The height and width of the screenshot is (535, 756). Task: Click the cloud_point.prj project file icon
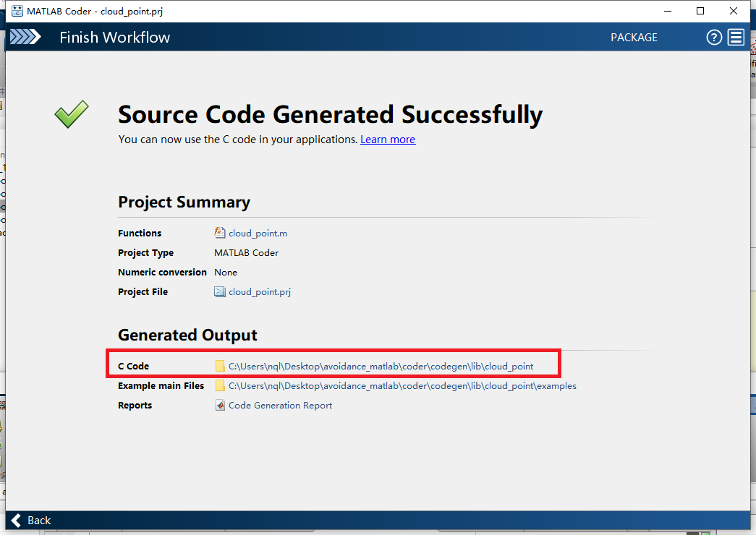tap(220, 292)
